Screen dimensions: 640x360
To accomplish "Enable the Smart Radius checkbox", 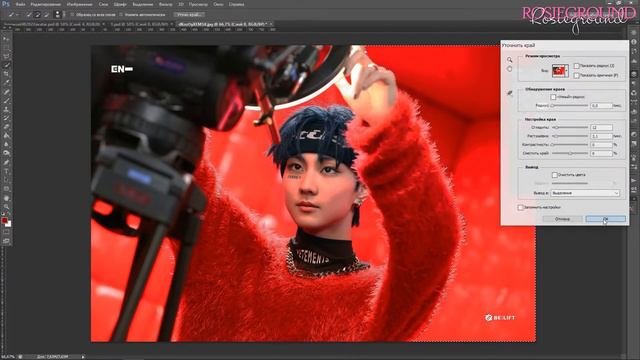I will point(553,97).
